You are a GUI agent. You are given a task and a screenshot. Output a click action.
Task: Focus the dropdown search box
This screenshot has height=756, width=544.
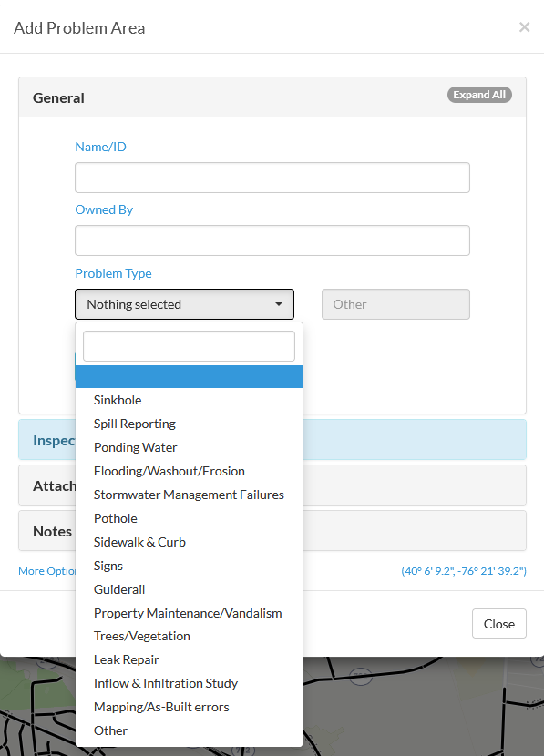[189, 346]
